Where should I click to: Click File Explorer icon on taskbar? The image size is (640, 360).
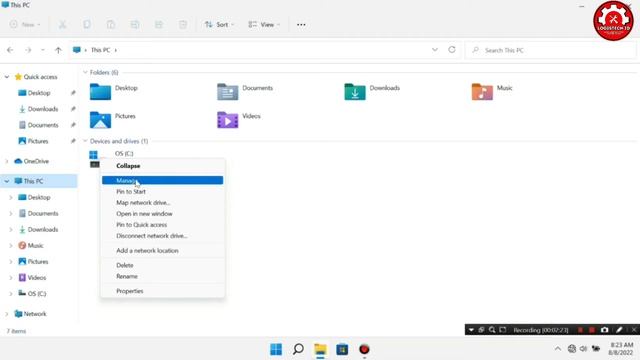tap(320, 349)
